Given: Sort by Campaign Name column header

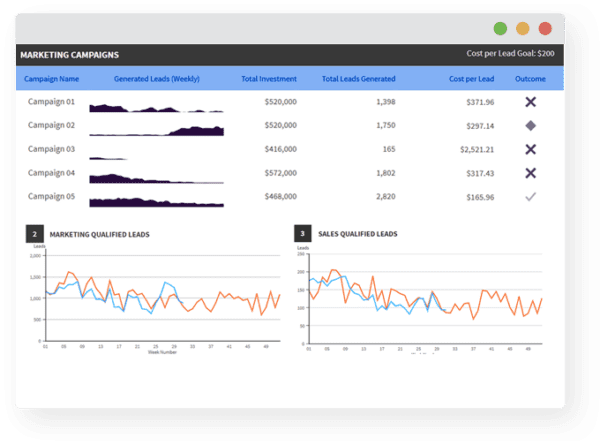Looking at the screenshot, I should (x=51, y=79).
